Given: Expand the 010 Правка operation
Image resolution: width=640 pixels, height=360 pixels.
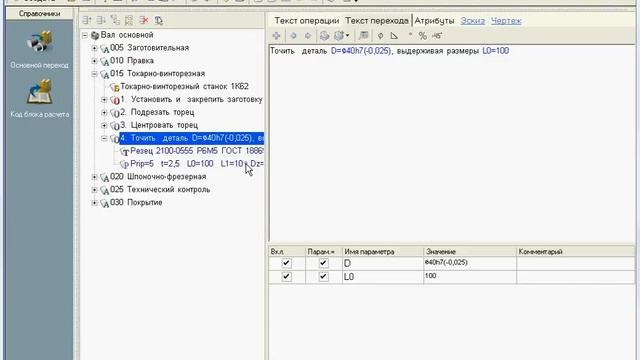Looking at the screenshot, I should (94, 61).
